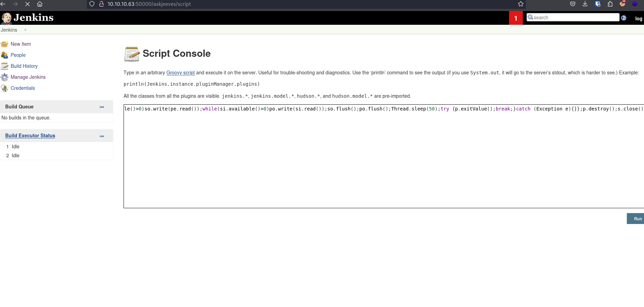
Task: Click executor 2 Idle row
Action: pos(56,156)
